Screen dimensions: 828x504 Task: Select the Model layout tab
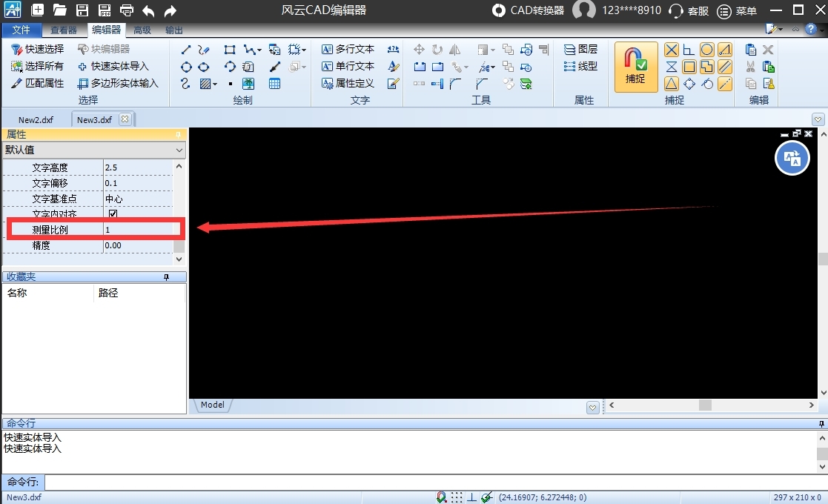pos(213,405)
